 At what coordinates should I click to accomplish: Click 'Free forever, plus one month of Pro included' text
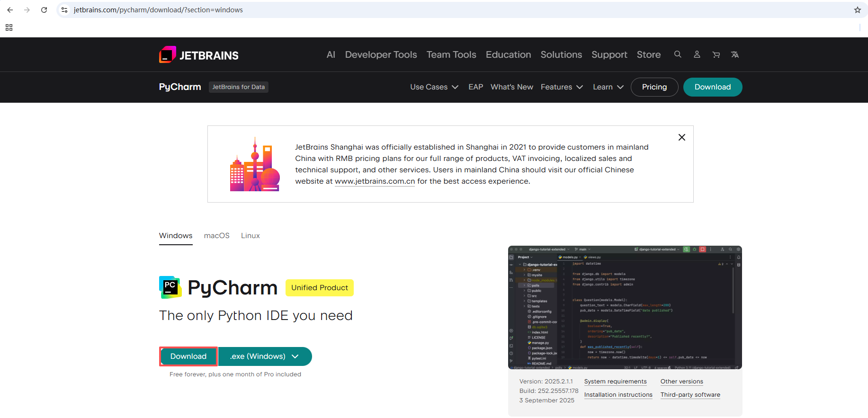click(235, 374)
